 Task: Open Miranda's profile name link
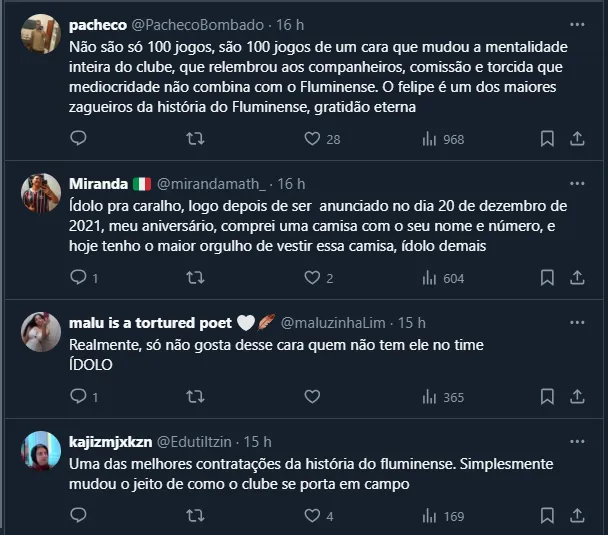pyautogui.click(x=99, y=184)
